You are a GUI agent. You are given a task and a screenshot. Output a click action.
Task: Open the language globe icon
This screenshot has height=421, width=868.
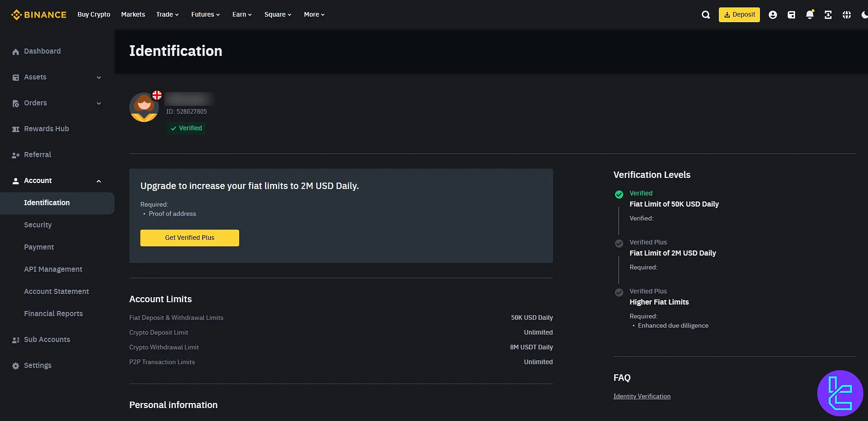click(x=847, y=15)
